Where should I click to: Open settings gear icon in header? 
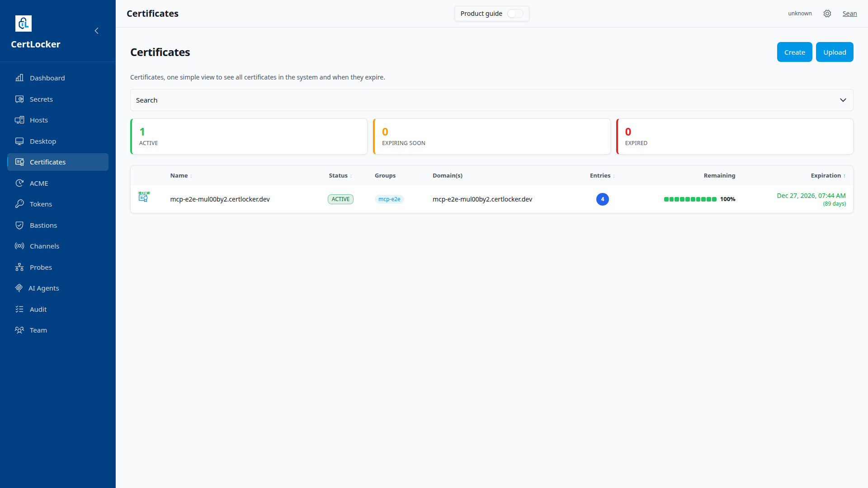827,14
